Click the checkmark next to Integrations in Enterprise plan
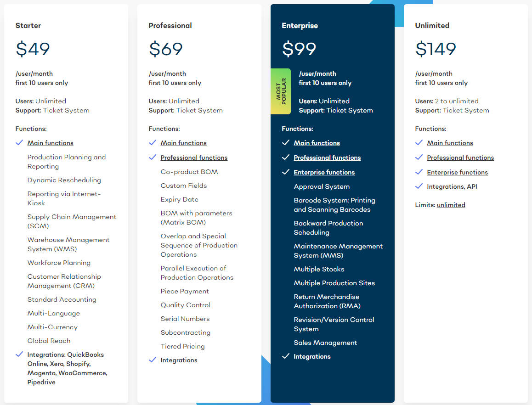 click(285, 356)
